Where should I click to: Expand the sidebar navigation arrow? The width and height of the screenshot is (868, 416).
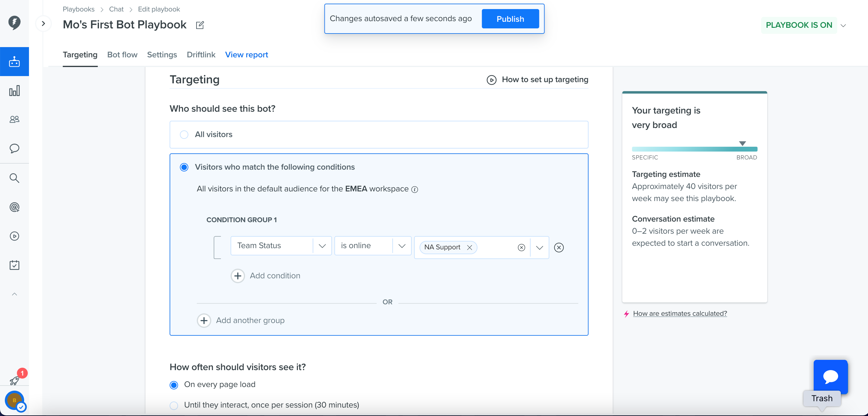(43, 24)
